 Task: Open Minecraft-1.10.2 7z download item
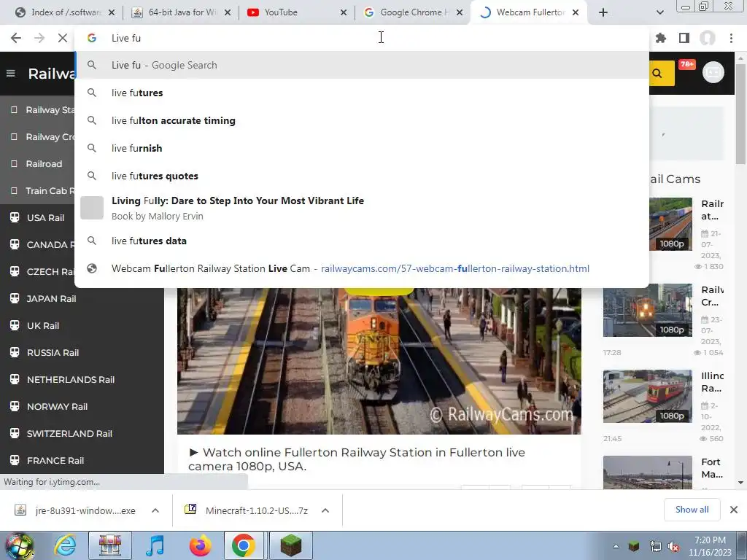(x=247, y=510)
